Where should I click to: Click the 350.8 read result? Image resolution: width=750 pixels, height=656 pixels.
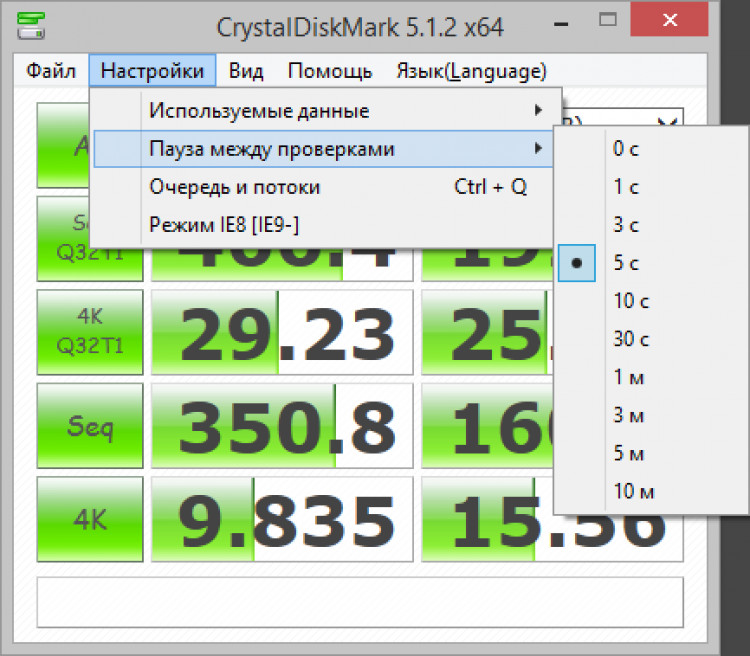(x=282, y=425)
